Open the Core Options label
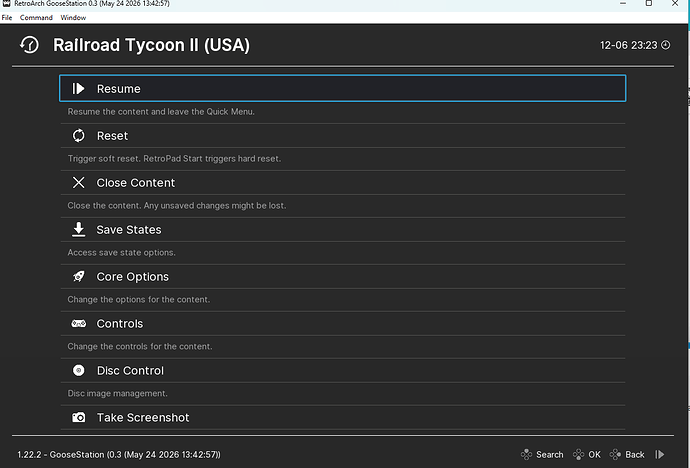 click(x=132, y=277)
